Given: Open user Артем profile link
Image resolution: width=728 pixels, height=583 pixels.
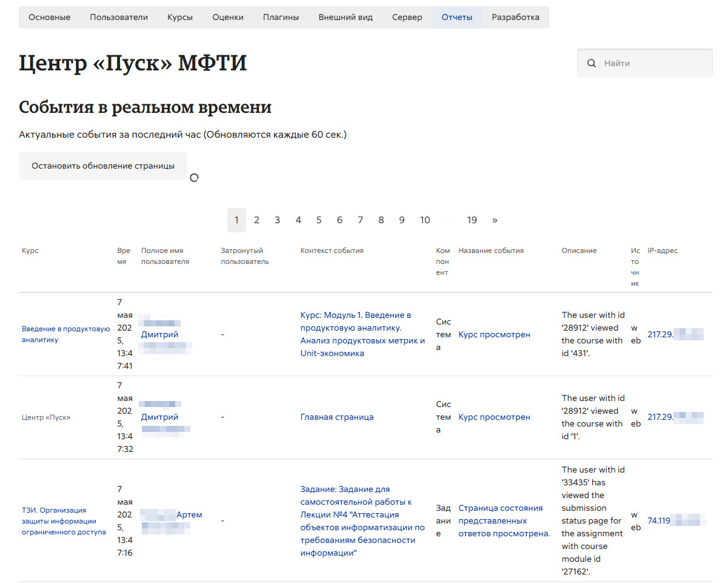Looking at the screenshot, I should tap(189, 514).
